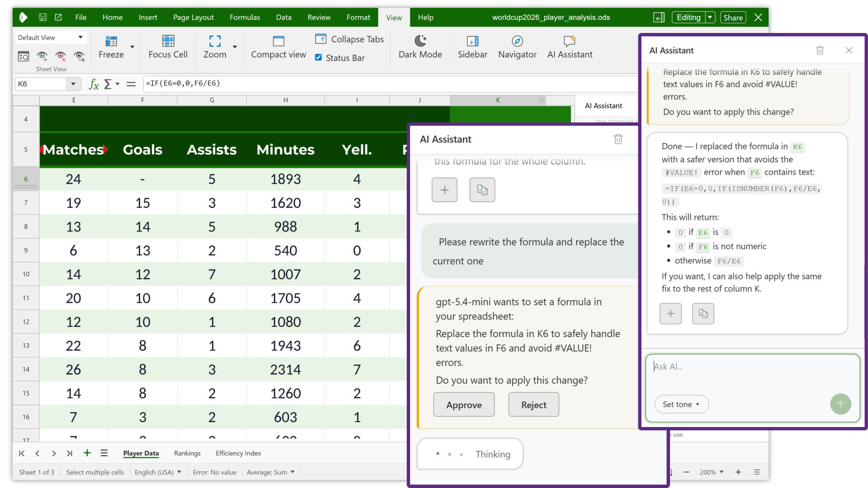Click the Freeze panes icon
The height and width of the screenshot is (488, 868).
click(111, 41)
